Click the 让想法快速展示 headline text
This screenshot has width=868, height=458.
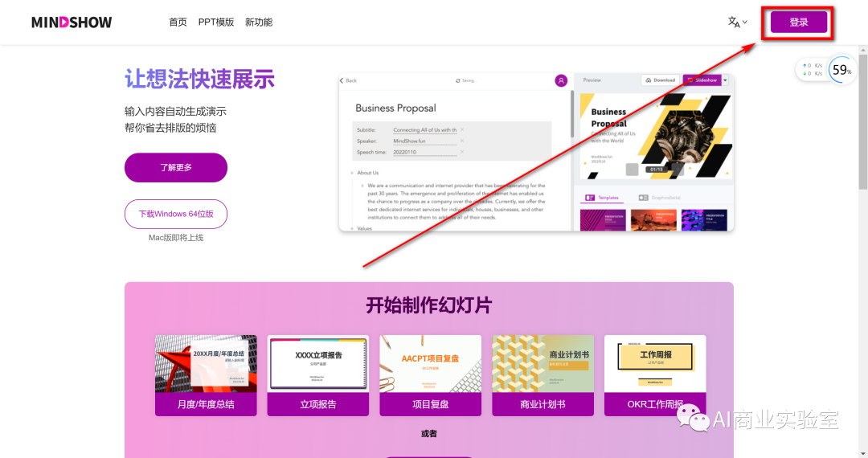[200, 79]
